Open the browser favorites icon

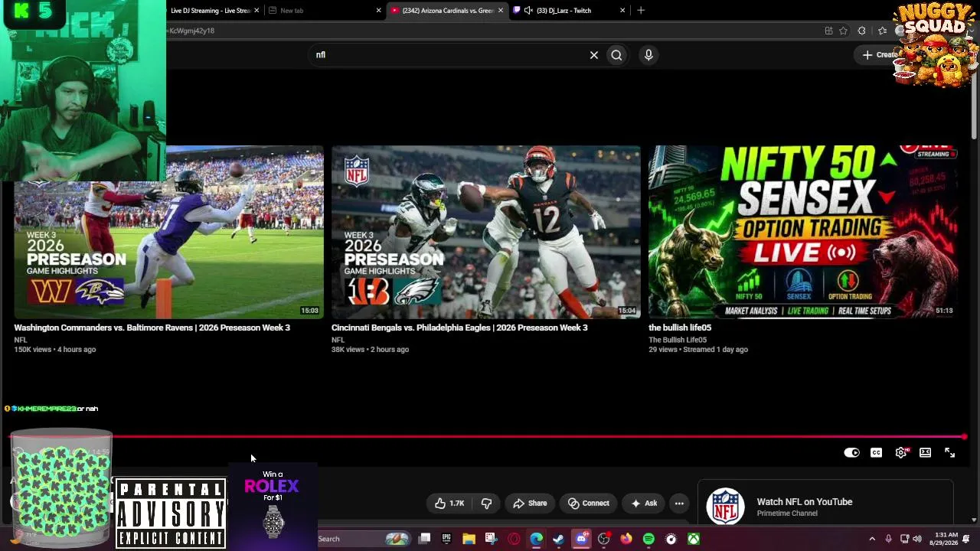pos(882,31)
